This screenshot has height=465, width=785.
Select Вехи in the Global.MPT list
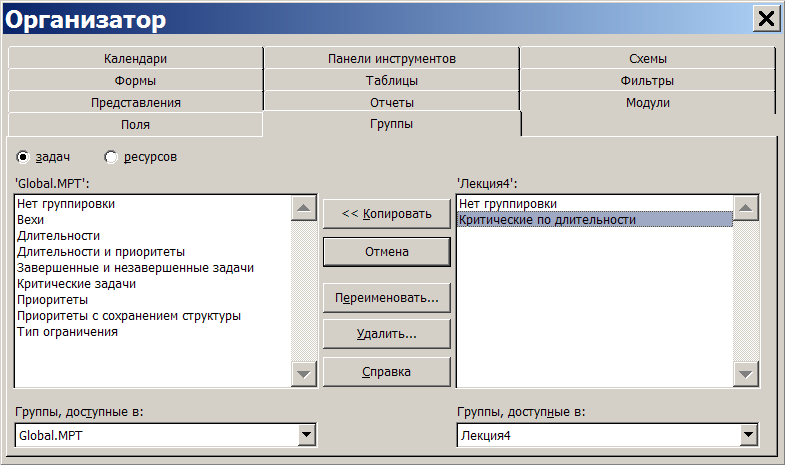point(153,220)
